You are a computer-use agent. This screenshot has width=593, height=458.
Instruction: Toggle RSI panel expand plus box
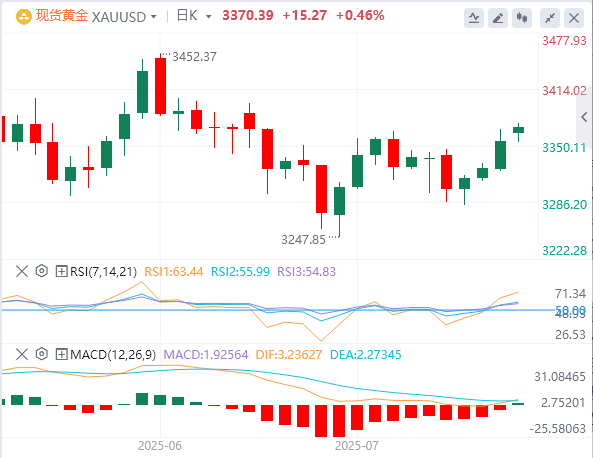[x=61, y=271]
